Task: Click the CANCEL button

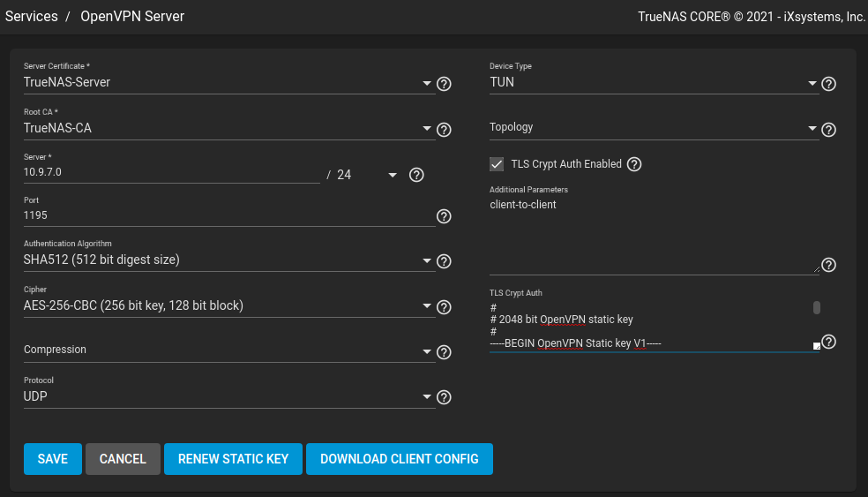Action: [123, 459]
